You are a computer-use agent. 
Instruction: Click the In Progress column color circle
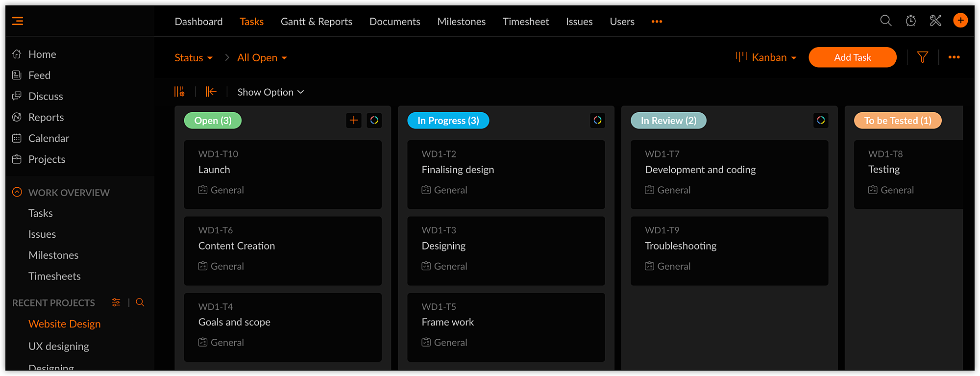[x=597, y=120]
